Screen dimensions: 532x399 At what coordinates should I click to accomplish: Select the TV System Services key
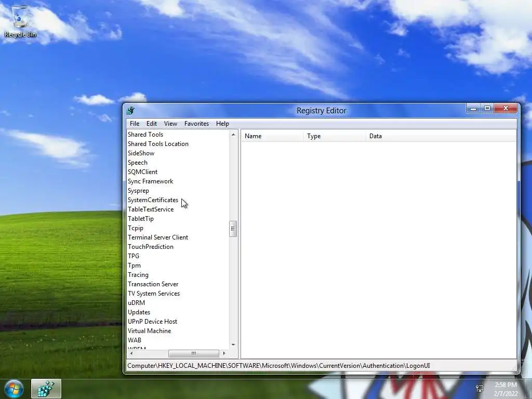[x=154, y=294]
